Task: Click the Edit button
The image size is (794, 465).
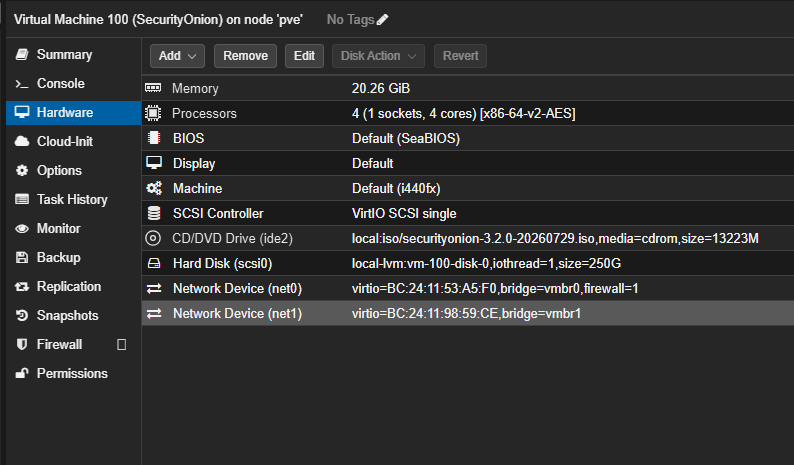Action: (x=304, y=56)
